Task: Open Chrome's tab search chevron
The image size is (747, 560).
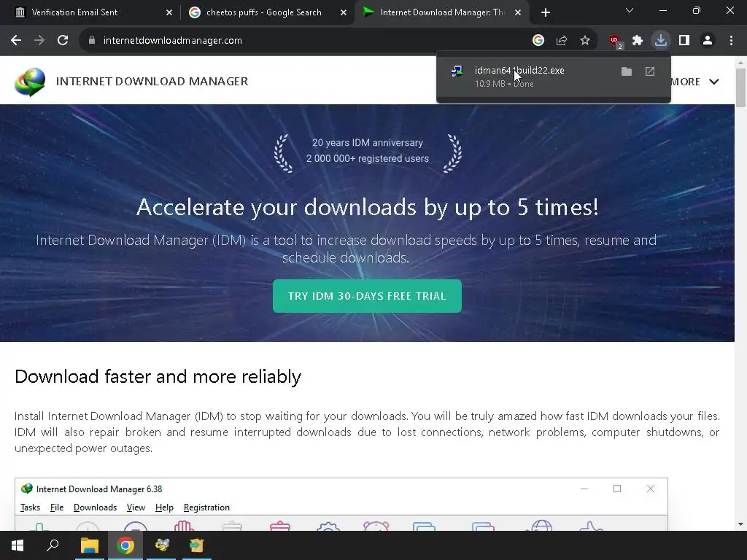Action: pos(630,10)
